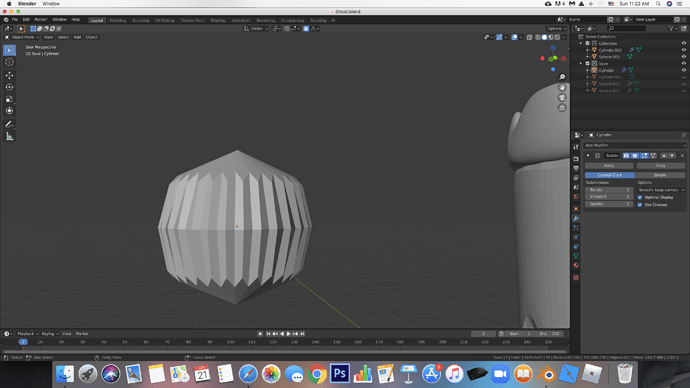Click the Viewport subdivisions value field
This screenshot has height=388, width=690.
pos(609,197)
